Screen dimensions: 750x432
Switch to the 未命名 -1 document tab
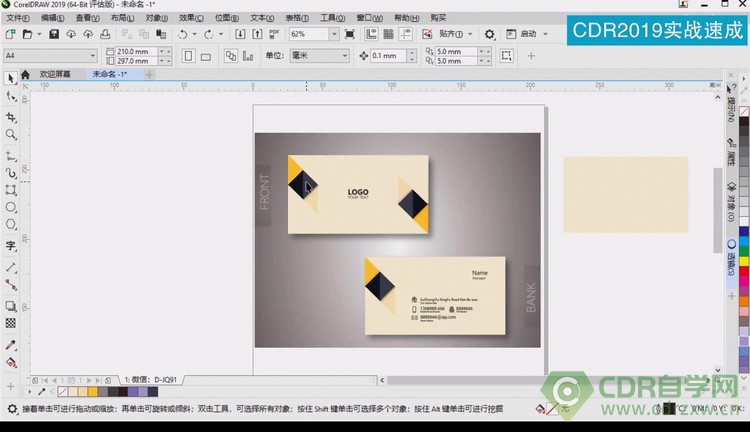(110, 74)
